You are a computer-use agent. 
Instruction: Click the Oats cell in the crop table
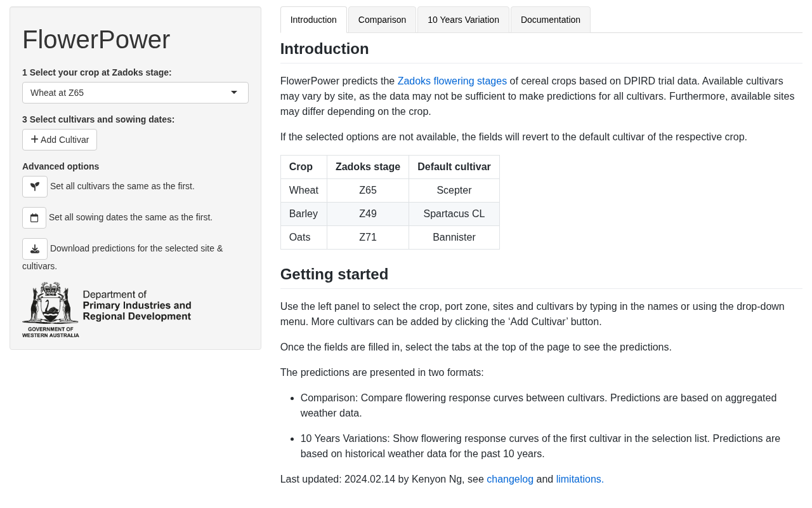(x=300, y=237)
